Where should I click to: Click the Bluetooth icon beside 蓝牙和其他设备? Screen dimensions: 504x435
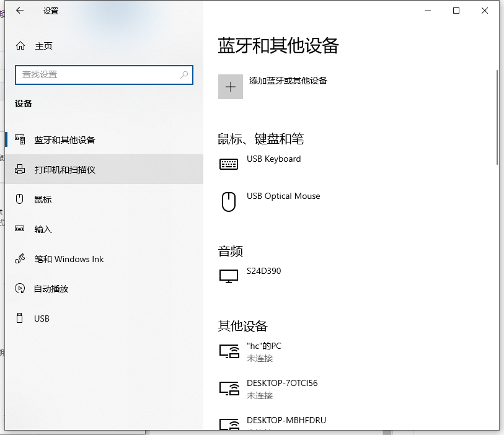click(x=19, y=139)
